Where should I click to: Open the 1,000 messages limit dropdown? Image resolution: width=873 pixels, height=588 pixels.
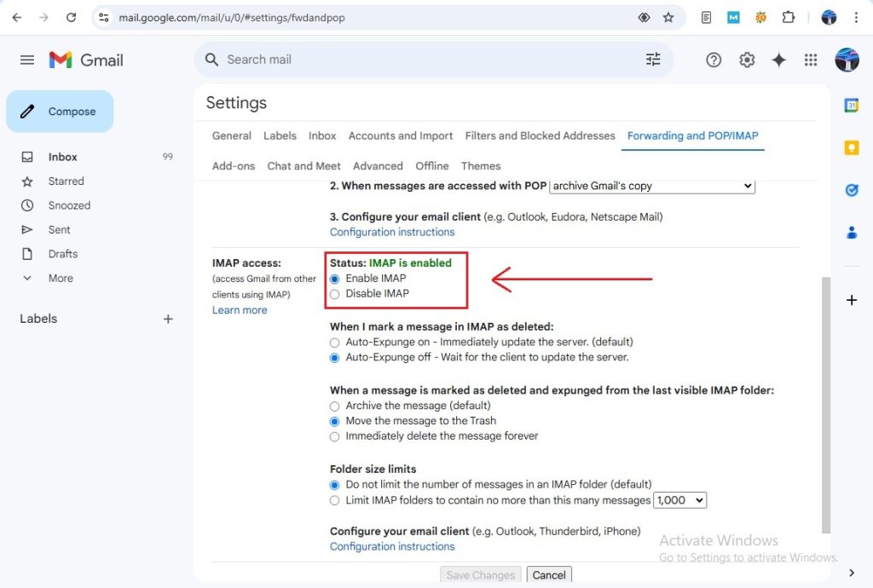679,500
